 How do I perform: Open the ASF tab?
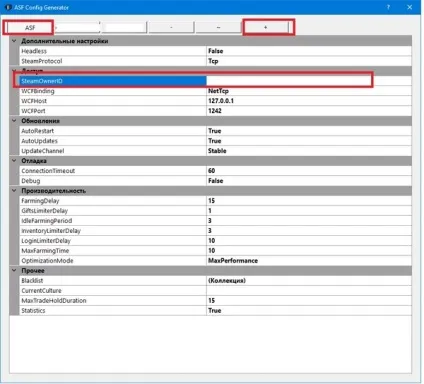[x=29, y=27]
